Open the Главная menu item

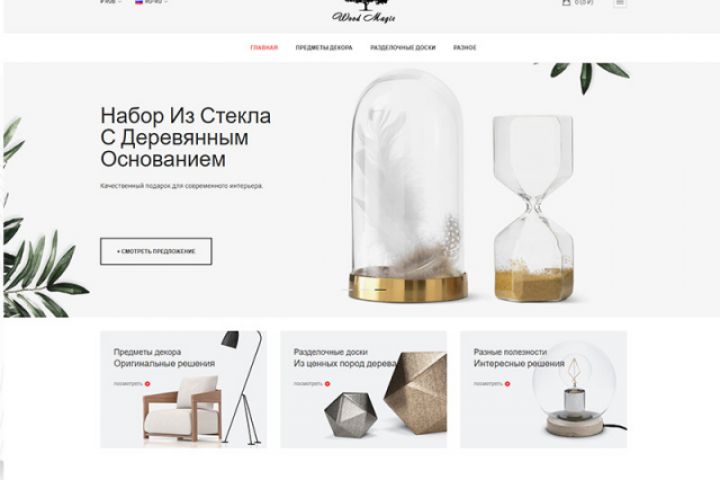(264, 47)
